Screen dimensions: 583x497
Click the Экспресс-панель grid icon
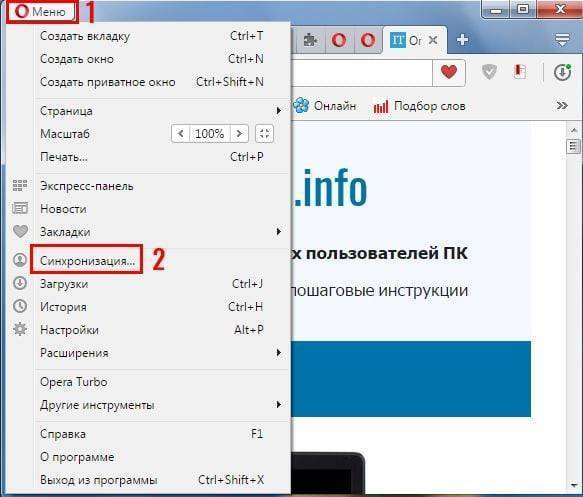20,185
